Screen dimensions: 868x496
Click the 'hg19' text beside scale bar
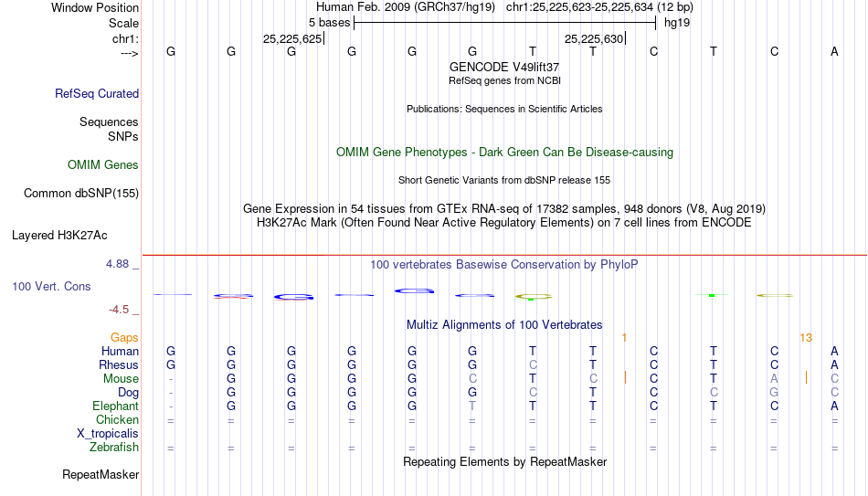coord(677,23)
